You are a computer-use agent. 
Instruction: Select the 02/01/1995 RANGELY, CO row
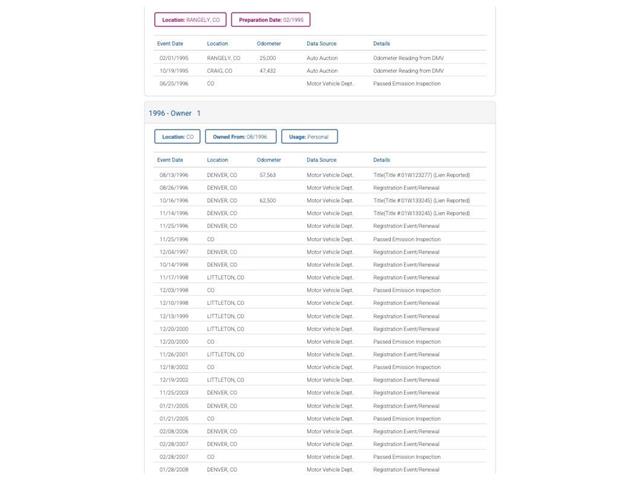(x=320, y=58)
